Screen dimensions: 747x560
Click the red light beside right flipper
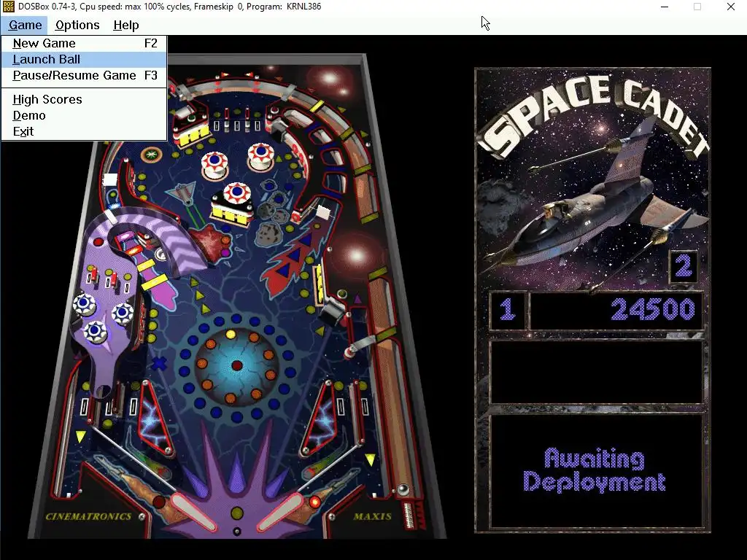coord(314,502)
